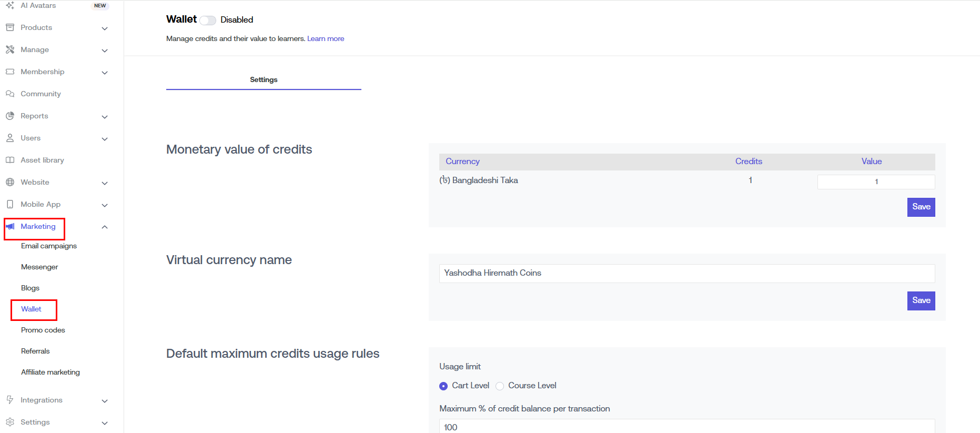
Task: Click the Community chat bubbles icon
Action: (x=10, y=94)
